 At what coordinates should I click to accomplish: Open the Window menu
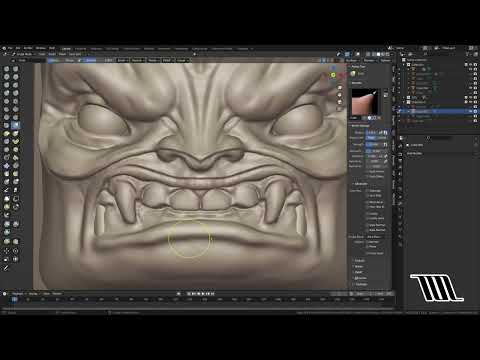pos(40,48)
